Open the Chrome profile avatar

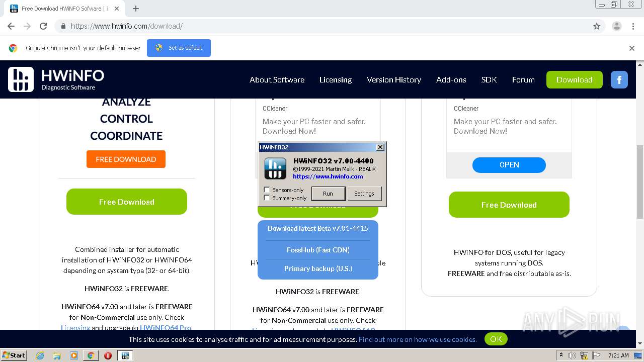[x=616, y=26]
